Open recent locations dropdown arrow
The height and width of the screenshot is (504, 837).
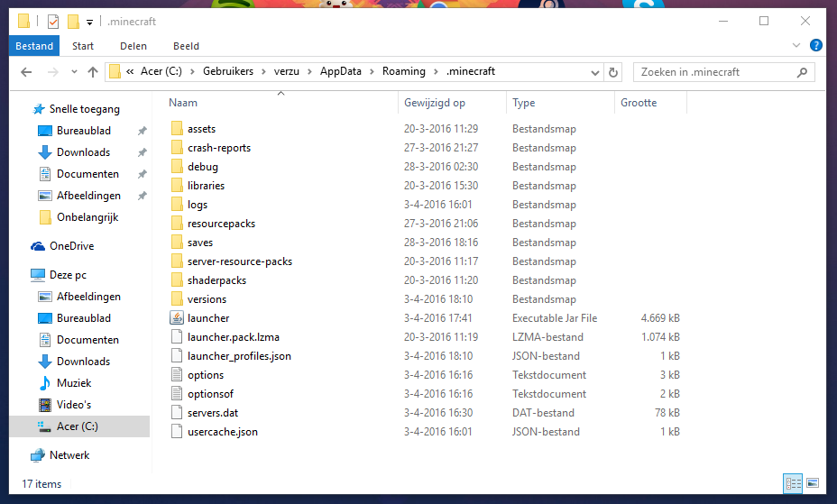pos(74,72)
